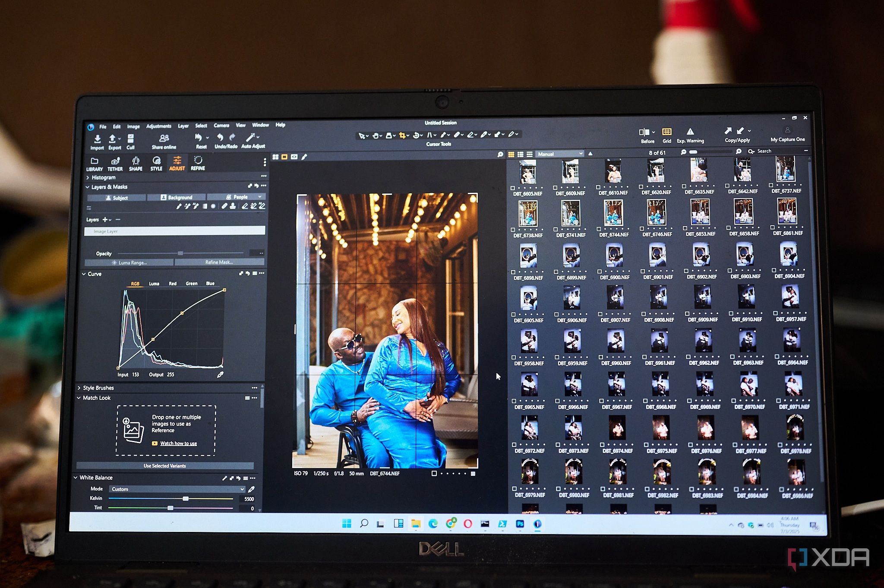
Task: Tick the checkbox under DBT_6958.NEF thumbnail
Action: (x=514, y=357)
